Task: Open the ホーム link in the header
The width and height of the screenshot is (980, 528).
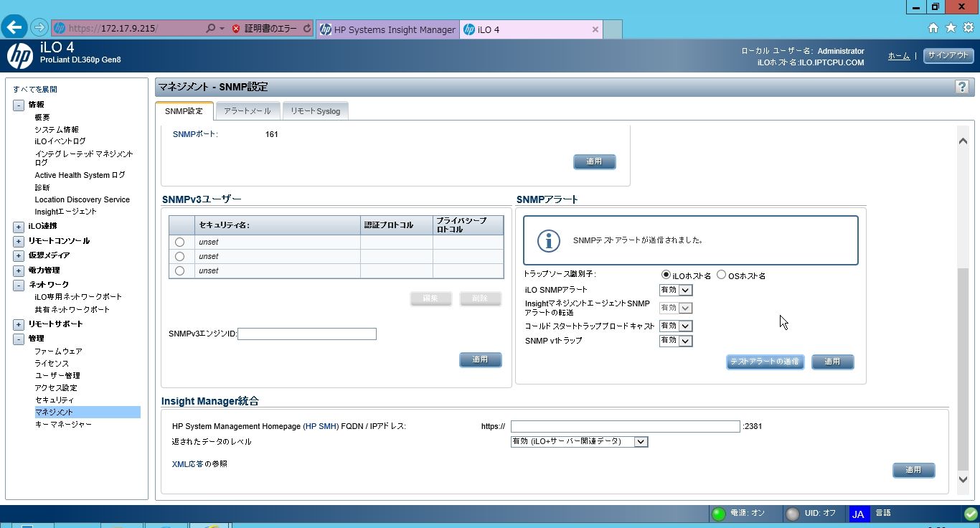Action: pyautogui.click(x=899, y=56)
